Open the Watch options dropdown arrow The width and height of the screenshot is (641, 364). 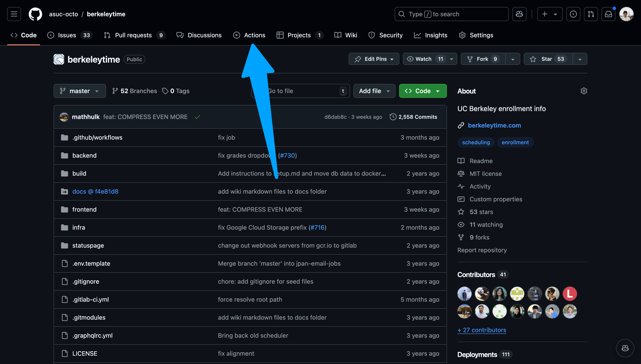[x=451, y=59]
